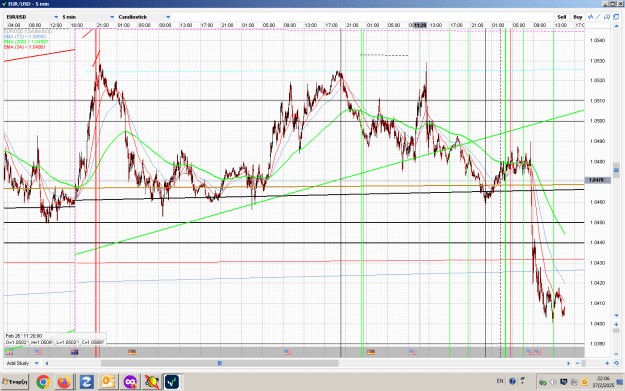The image size is (625, 391).
Task: Open Google Chrome from the taskbar
Action: click(43, 382)
